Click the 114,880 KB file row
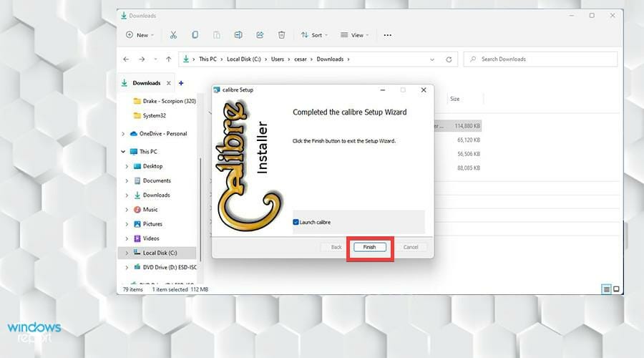This screenshot has width=644, height=358. pyautogui.click(x=458, y=126)
